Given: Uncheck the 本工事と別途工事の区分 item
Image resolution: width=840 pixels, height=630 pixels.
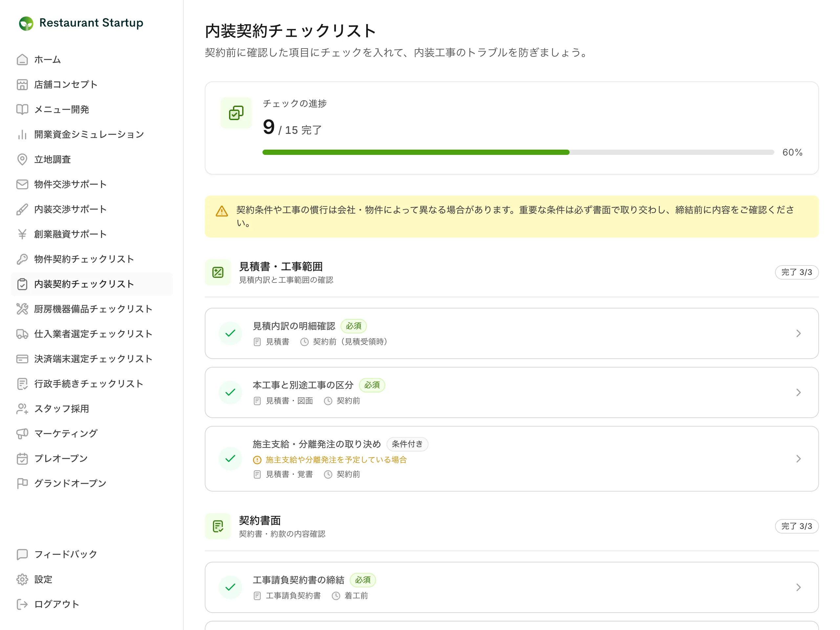Looking at the screenshot, I should (x=230, y=392).
